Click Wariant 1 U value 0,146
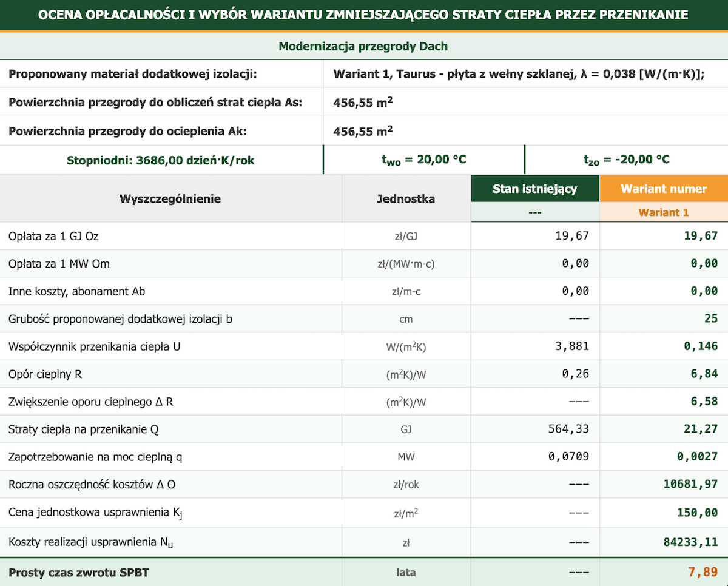This screenshot has height=586, width=728. pyautogui.click(x=701, y=347)
